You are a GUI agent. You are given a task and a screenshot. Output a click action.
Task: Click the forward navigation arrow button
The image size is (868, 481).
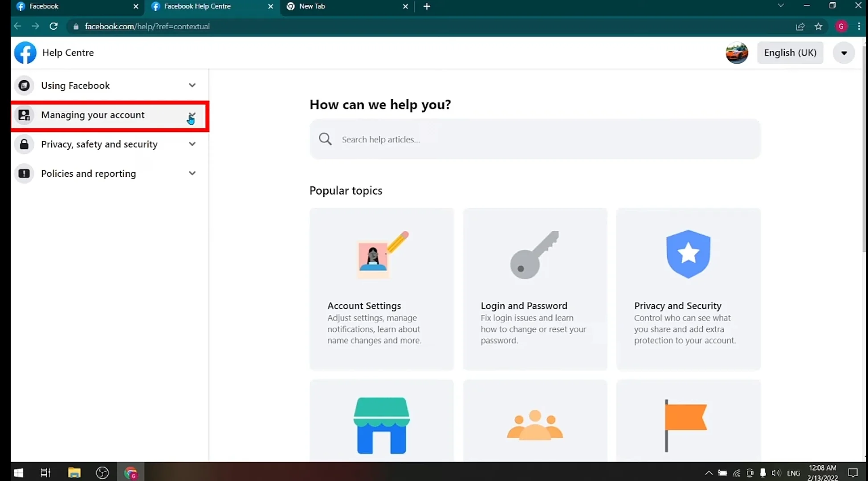coord(35,26)
